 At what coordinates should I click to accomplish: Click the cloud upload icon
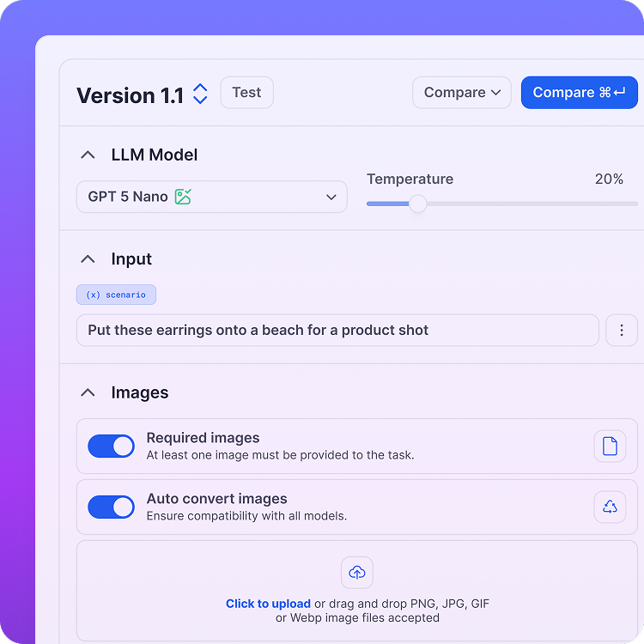[x=357, y=573]
